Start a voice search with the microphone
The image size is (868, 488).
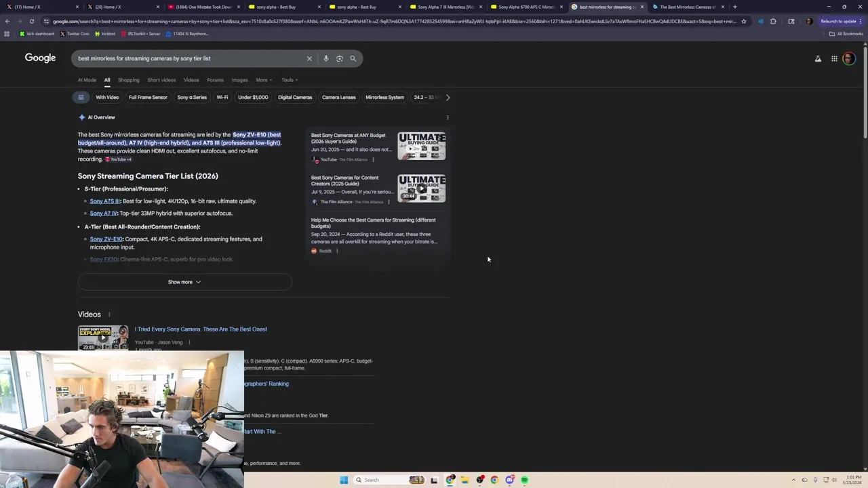coord(326,58)
